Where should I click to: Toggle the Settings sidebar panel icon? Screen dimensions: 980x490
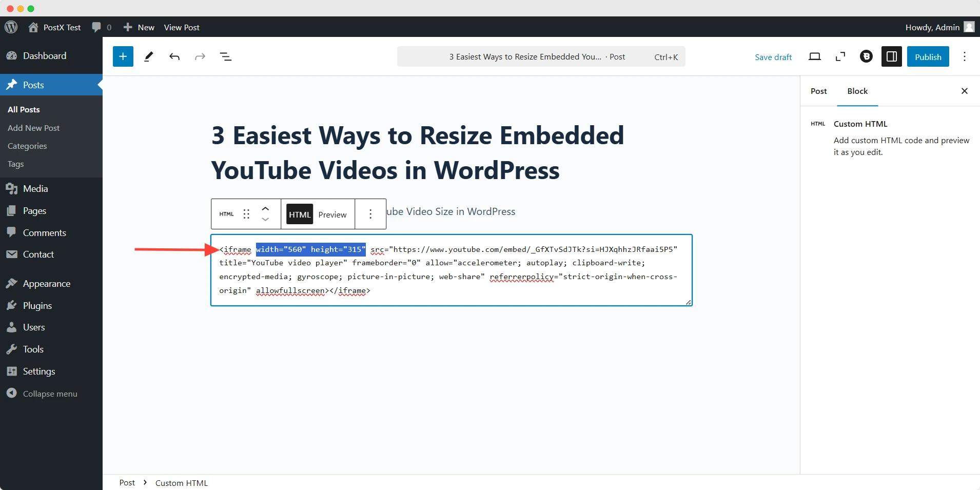point(892,56)
